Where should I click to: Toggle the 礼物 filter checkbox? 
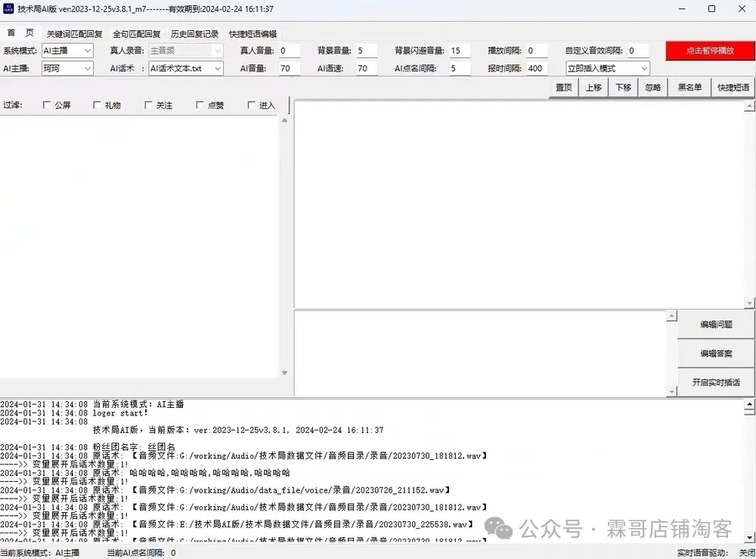[x=98, y=106]
